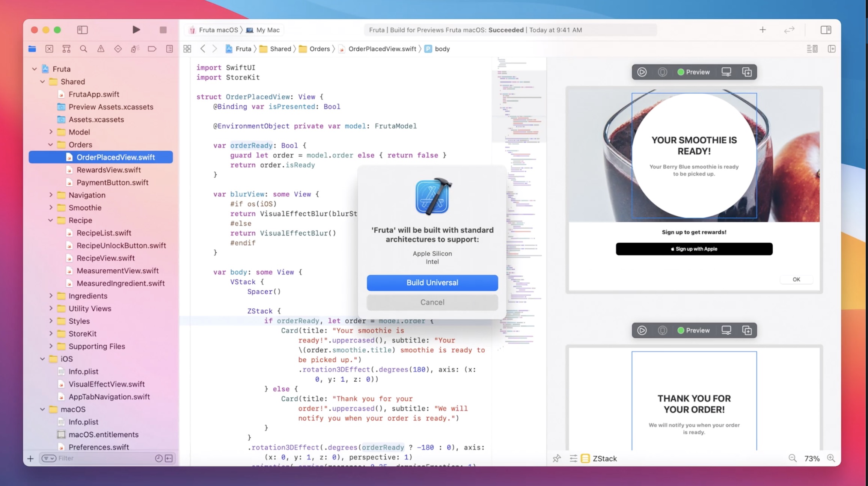Cancel the build architecture dialog
The width and height of the screenshot is (868, 486).
[432, 302]
